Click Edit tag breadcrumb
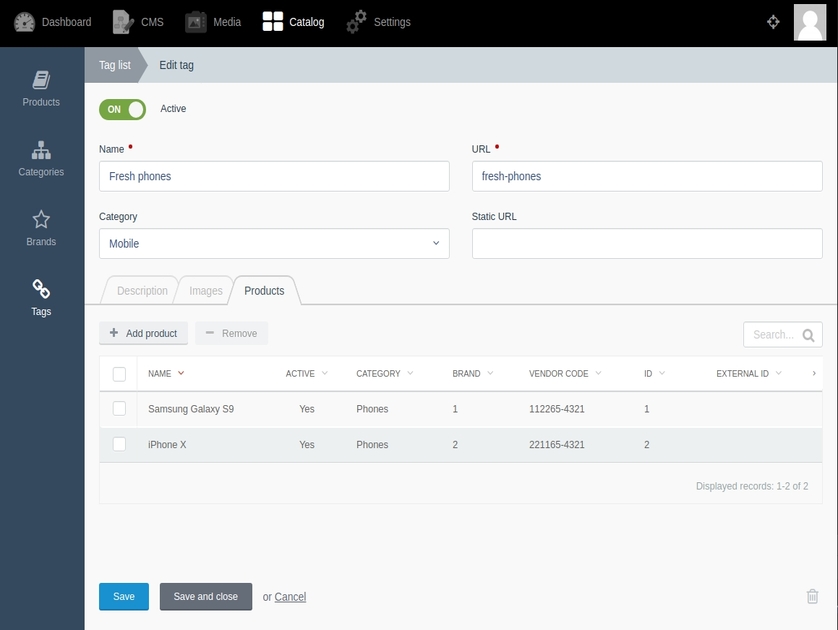This screenshot has width=838, height=630. (176, 65)
